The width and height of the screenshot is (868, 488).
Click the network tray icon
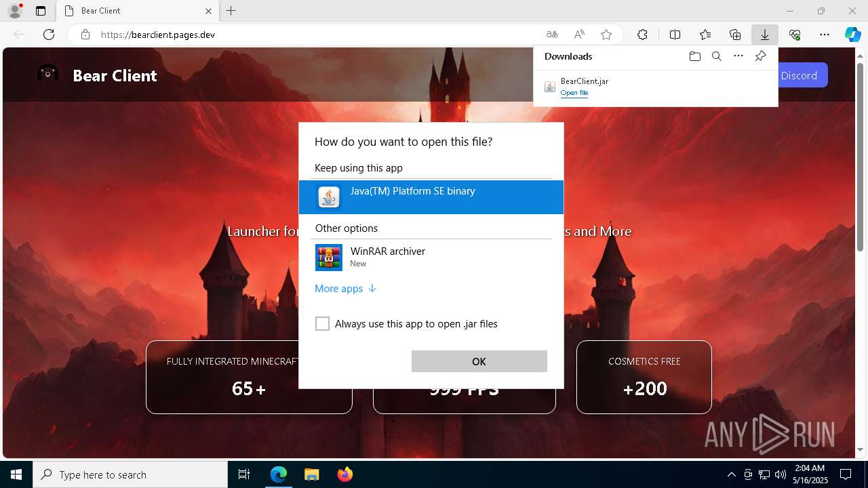(764, 474)
